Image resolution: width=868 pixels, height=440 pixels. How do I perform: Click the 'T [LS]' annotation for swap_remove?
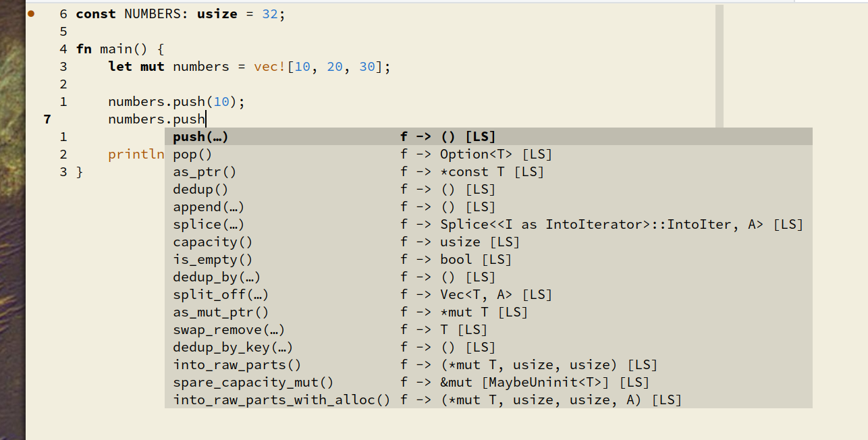point(464,330)
